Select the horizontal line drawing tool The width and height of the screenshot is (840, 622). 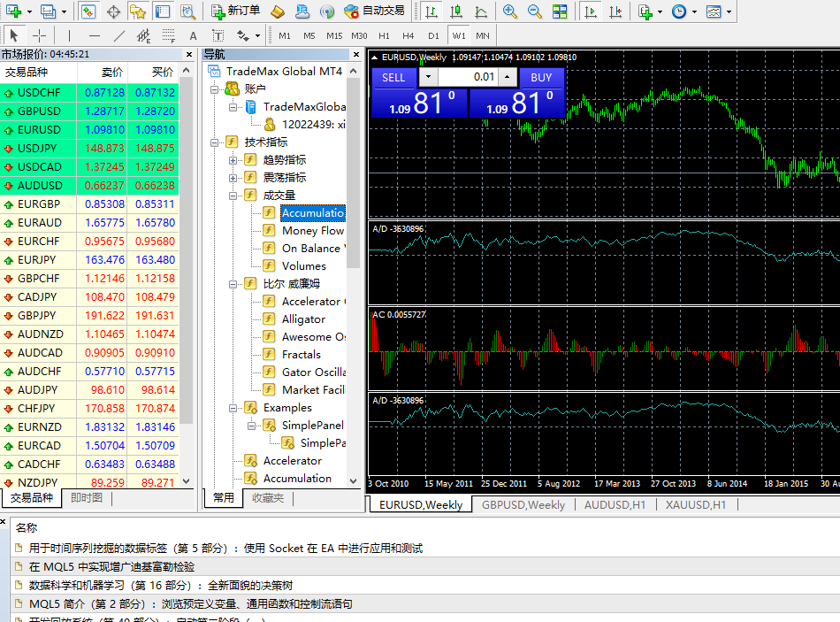95,36
